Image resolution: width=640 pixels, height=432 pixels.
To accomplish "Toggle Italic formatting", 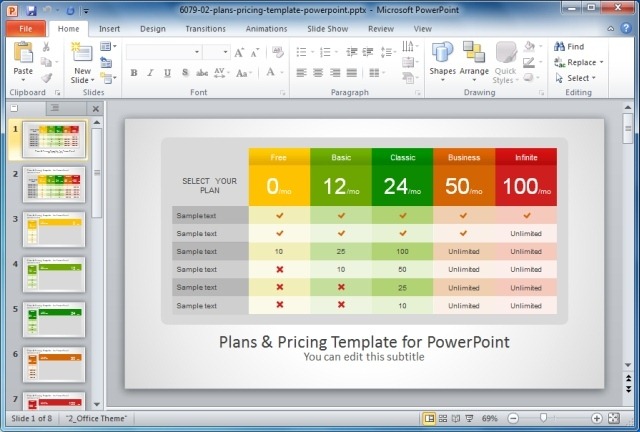I will click(150, 73).
